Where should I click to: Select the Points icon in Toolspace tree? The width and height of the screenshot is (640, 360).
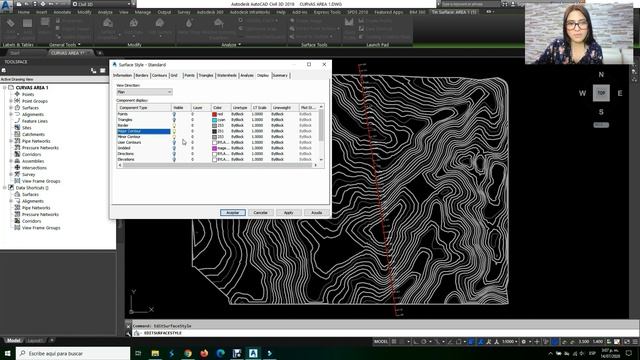click(x=17, y=94)
